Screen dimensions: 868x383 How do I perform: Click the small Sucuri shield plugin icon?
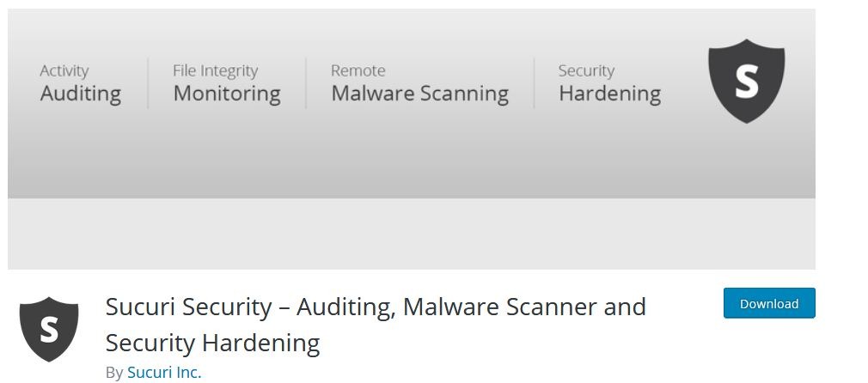pos(49,329)
